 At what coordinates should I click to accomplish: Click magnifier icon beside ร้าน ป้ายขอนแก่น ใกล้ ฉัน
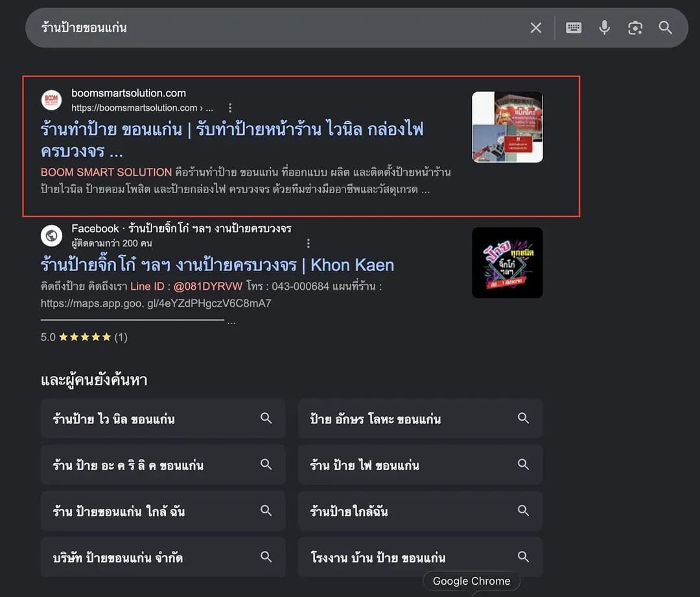coord(266,510)
